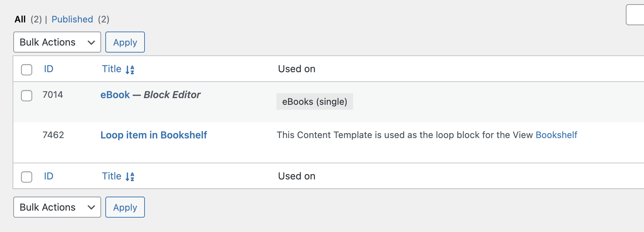The image size is (644, 232).
Task: Toggle the select-all checkbox in the table header
Action: (x=27, y=70)
